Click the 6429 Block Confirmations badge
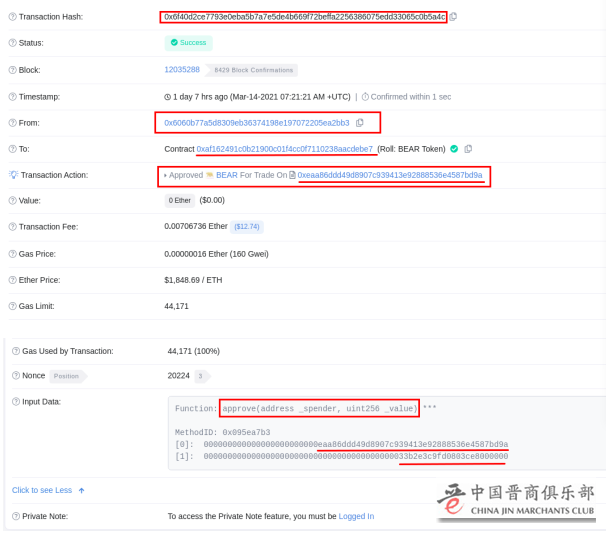Screen dimensions: 606x533 point(253,70)
